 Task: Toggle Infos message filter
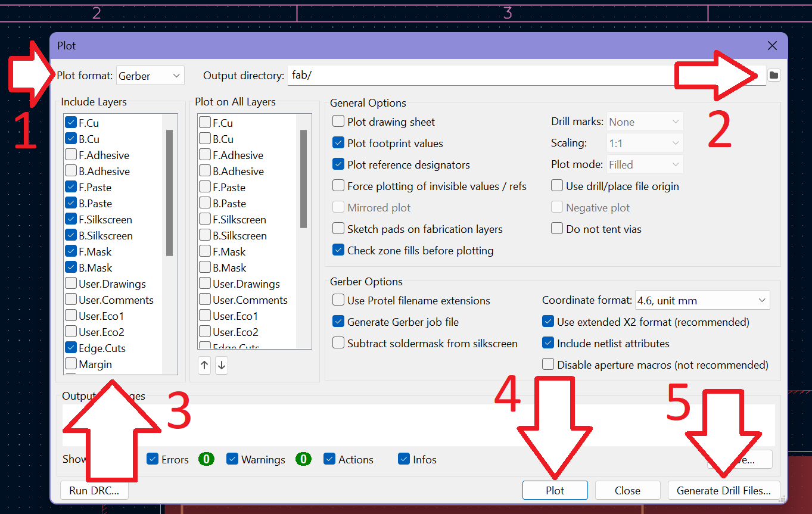405,459
